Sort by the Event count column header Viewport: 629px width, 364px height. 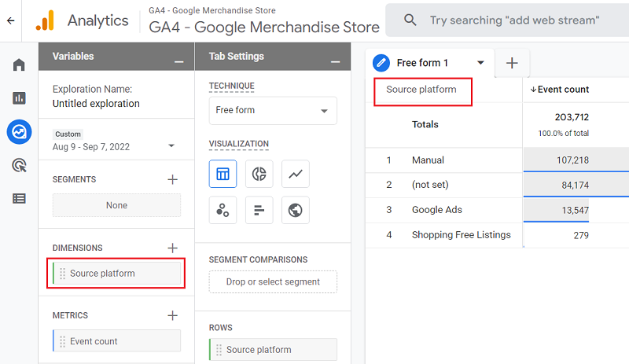(559, 90)
